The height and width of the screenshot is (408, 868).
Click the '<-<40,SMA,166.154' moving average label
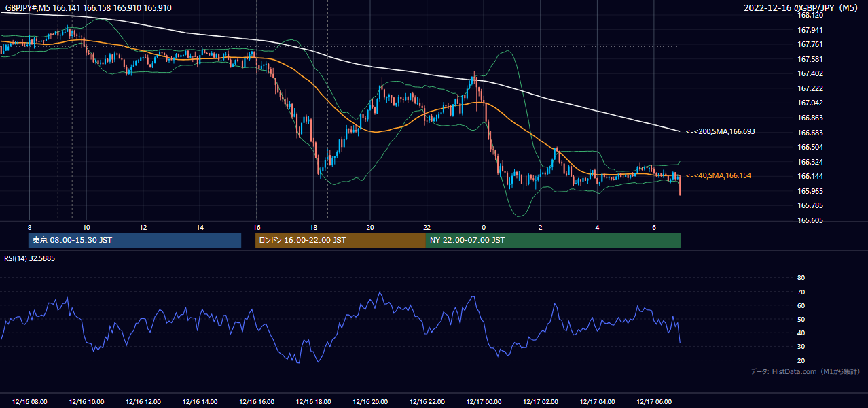[x=719, y=175]
